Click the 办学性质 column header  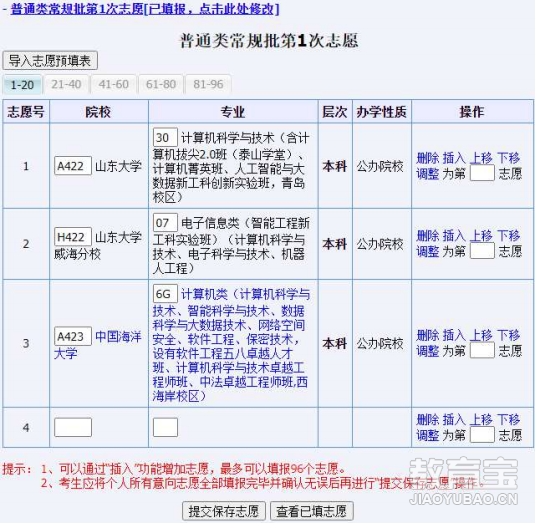tap(381, 112)
